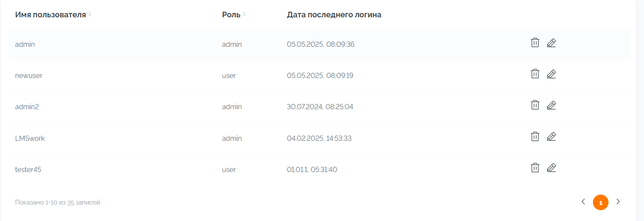Select page 1 in pagination

tap(600, 202)
